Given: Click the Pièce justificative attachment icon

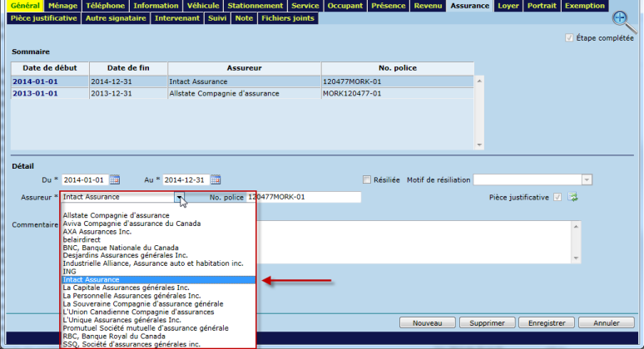Looking at the screenshot, I should click(572, 197).
